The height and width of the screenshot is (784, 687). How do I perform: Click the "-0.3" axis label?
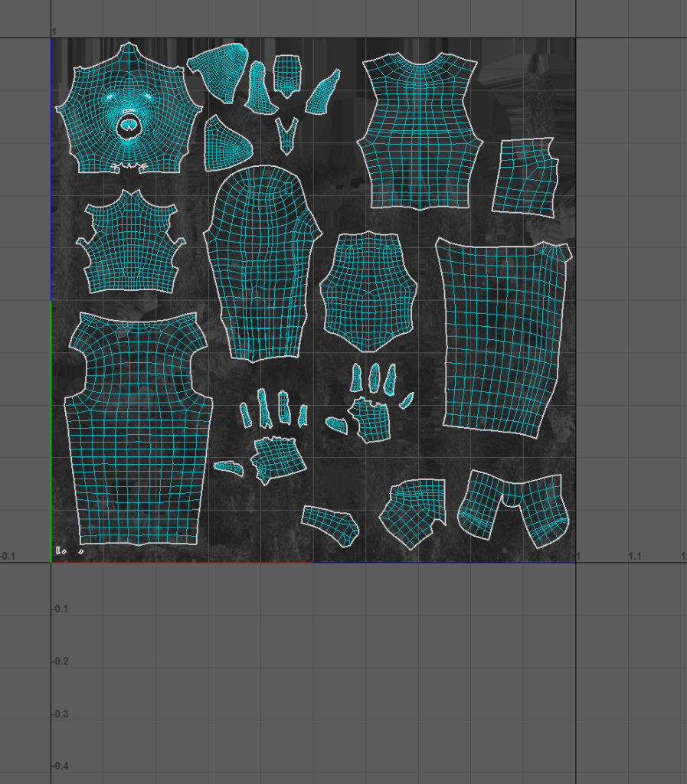click(x=60, y=714)
